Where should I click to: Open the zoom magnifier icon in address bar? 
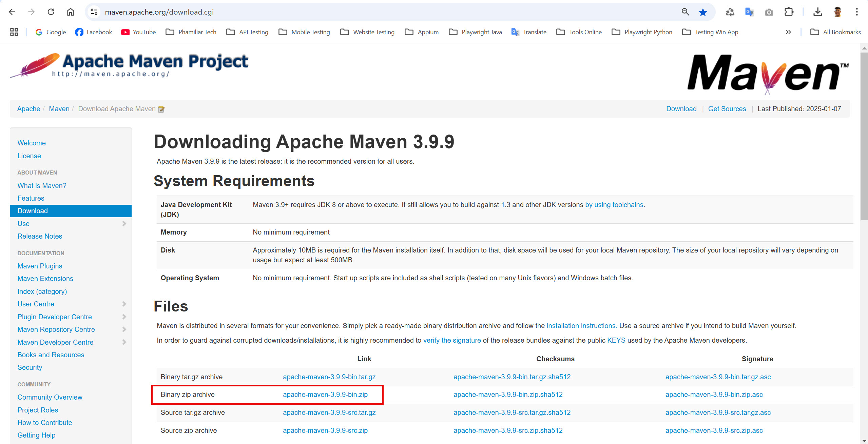(x=685, y=12)
